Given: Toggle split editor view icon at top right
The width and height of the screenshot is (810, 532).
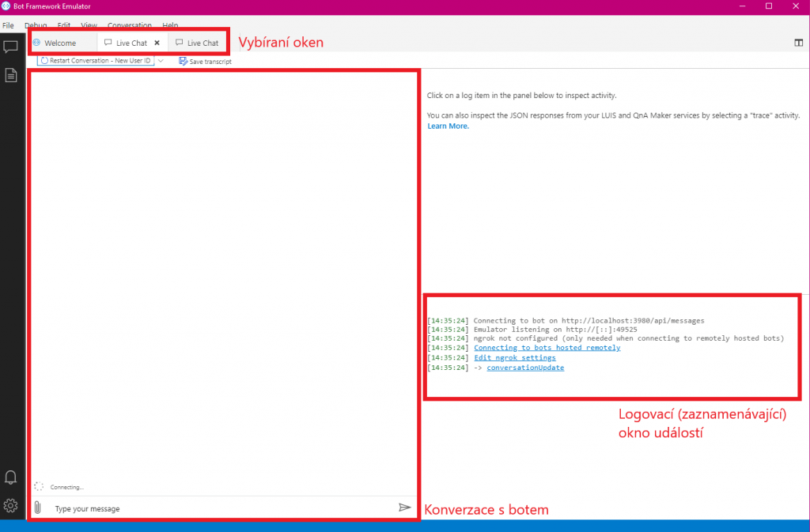Looking at the screenshot, I should [x=799, y=43].
